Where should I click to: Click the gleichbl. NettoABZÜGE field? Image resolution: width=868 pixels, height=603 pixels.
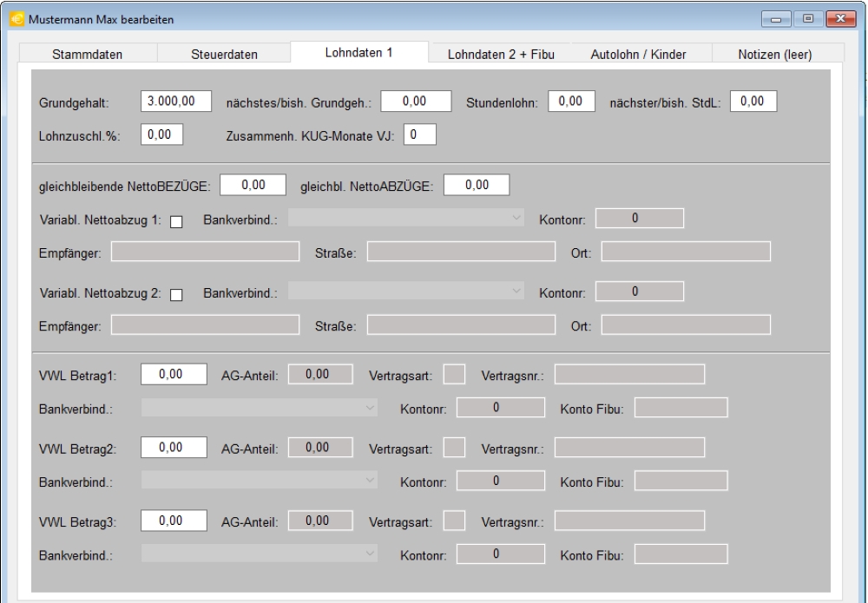click(x=477, y=185)
